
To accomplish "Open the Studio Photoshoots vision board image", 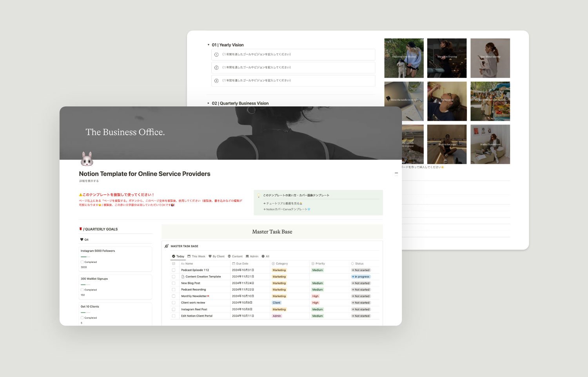I will click(490, 144).
